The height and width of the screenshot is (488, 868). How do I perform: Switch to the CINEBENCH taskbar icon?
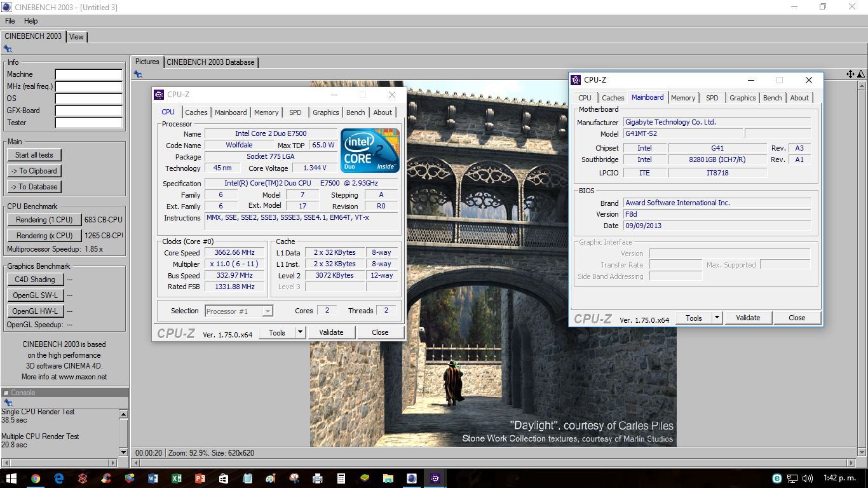(412, 478)
